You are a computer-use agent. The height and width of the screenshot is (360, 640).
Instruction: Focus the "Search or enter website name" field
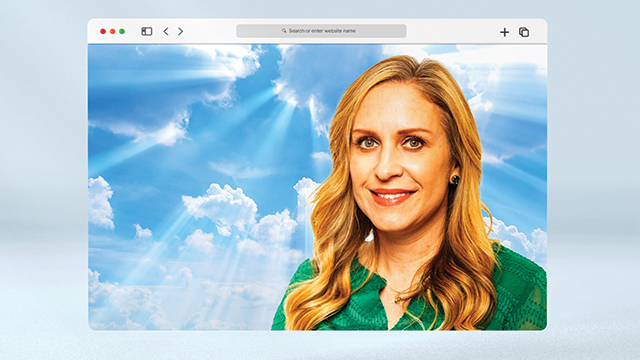tap(321, 31)
